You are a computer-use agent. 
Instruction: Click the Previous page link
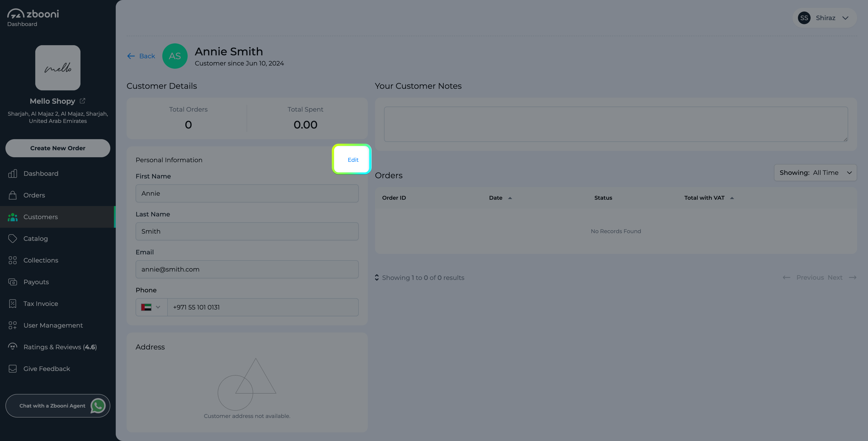click(x=810, y=278)
